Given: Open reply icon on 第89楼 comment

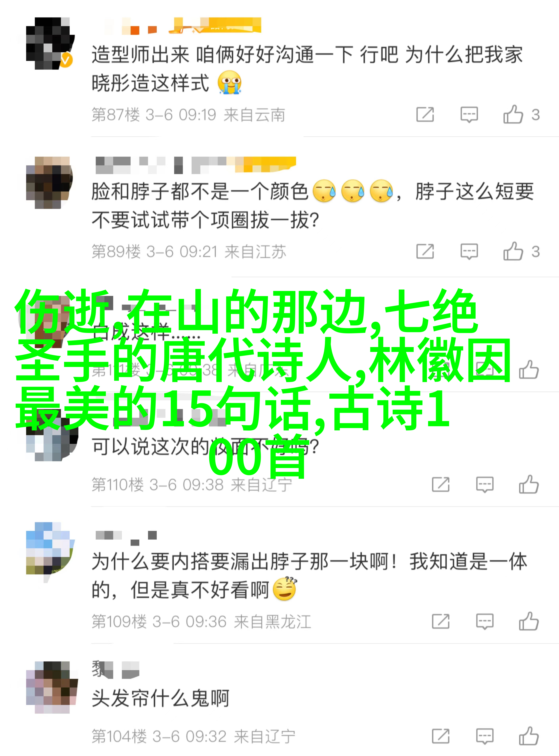Looking at the screenshot, I should 469,252.
